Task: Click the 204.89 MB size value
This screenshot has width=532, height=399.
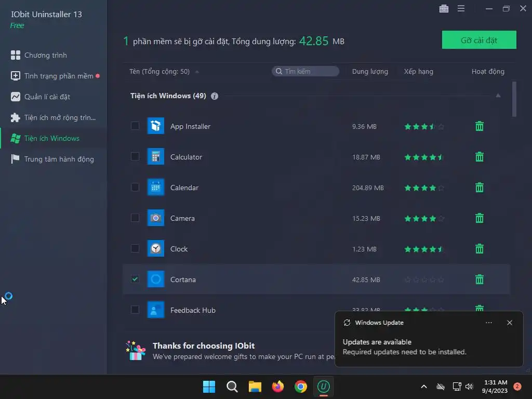Action: click(x=368, y=188)
